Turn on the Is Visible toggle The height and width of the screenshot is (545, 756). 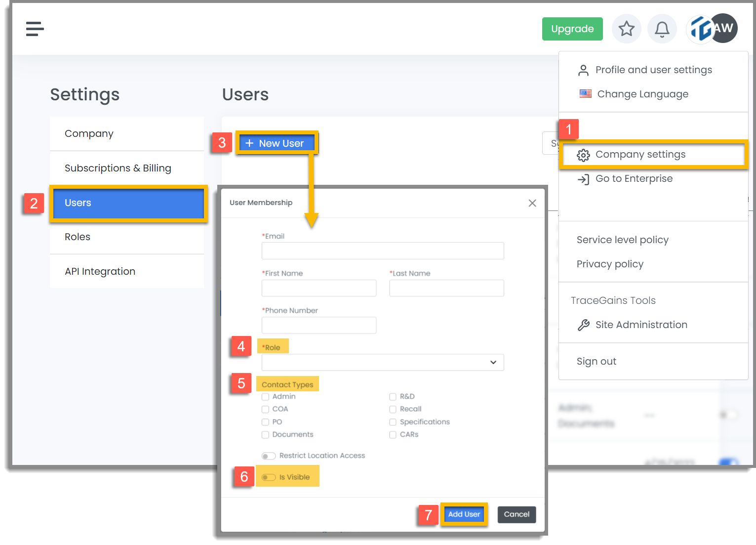click(269, 476)
